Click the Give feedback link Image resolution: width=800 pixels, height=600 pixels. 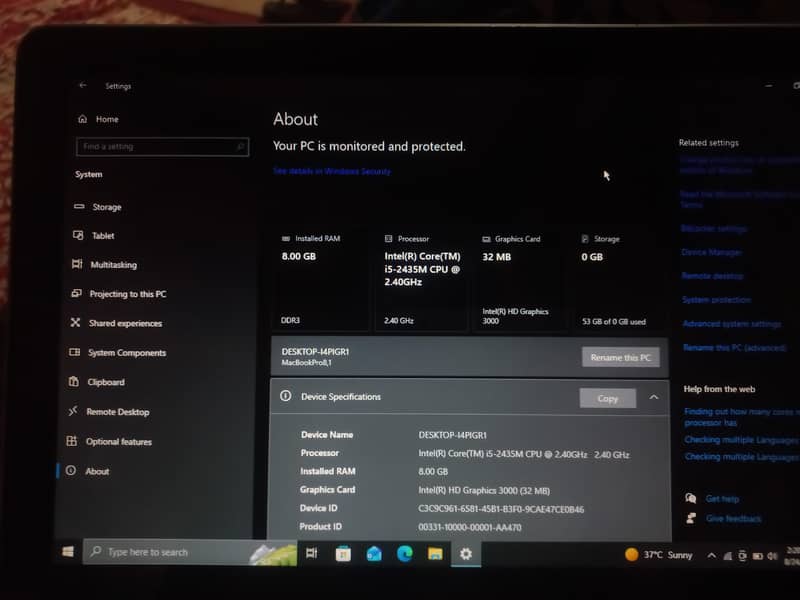[x=734, y=519]
